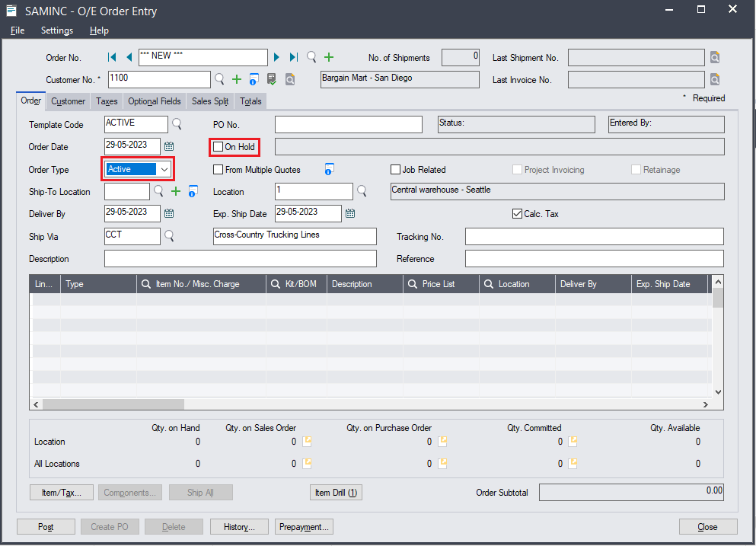The width and height of the screenshot is (756, 546).
Task: Enable From Multiple Quotes checkbox
Action: click(x=219, y=169)
